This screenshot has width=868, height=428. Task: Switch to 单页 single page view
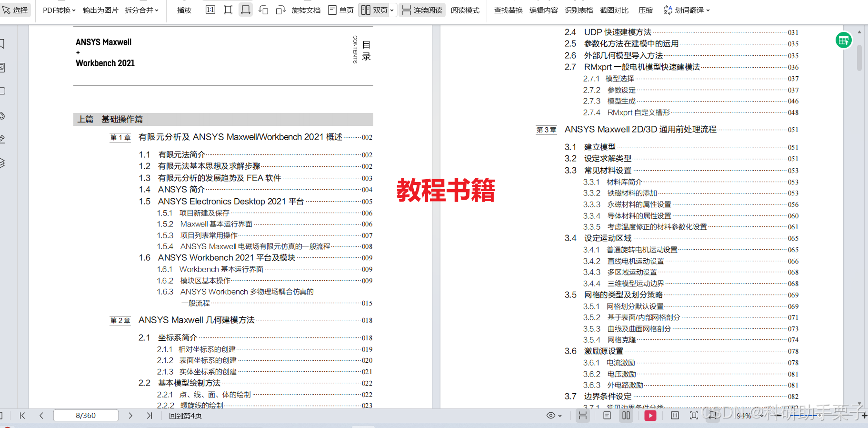(341, 10)
